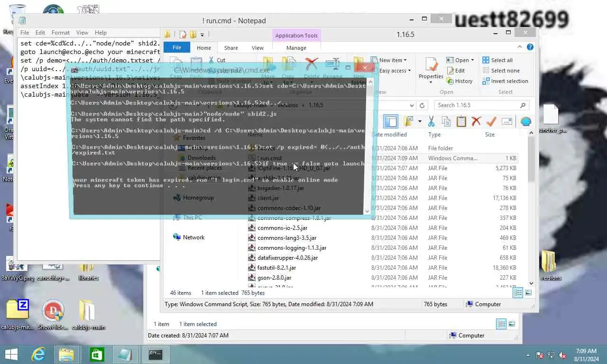Image resolution: width=607 pixels, height=364 pixels.
Task: Click Edit in the Open ribbon group
Action: point(456,71)
